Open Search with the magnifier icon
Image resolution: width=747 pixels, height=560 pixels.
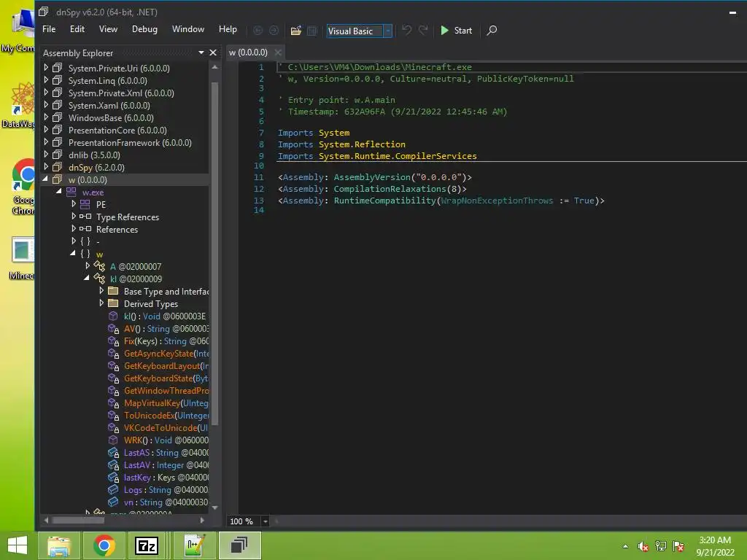point(492,31)
